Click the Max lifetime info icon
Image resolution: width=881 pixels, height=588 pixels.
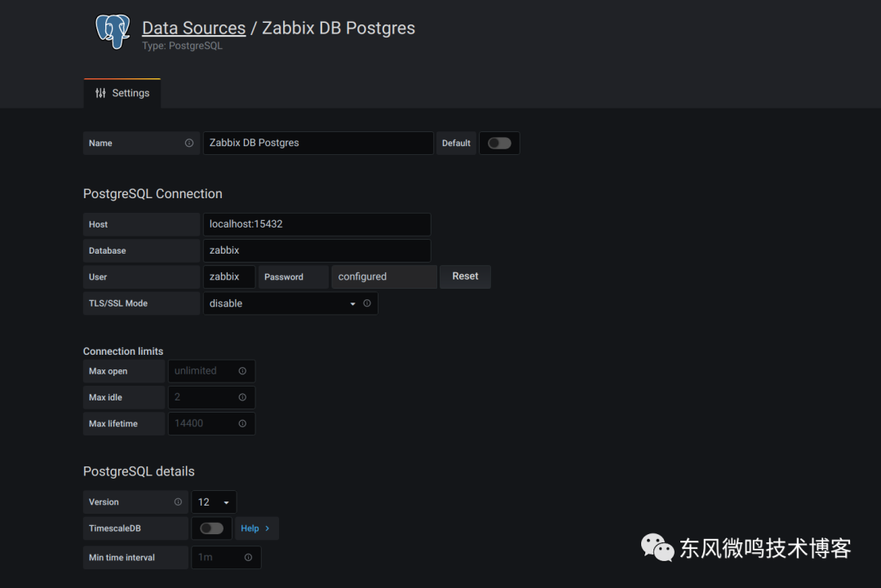click(x=242, y=423)
